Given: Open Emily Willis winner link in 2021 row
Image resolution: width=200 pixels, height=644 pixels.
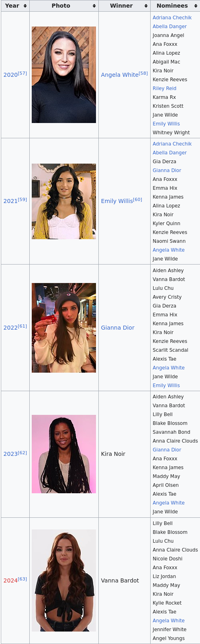Looking at the screenshot, I should (117, 201).
